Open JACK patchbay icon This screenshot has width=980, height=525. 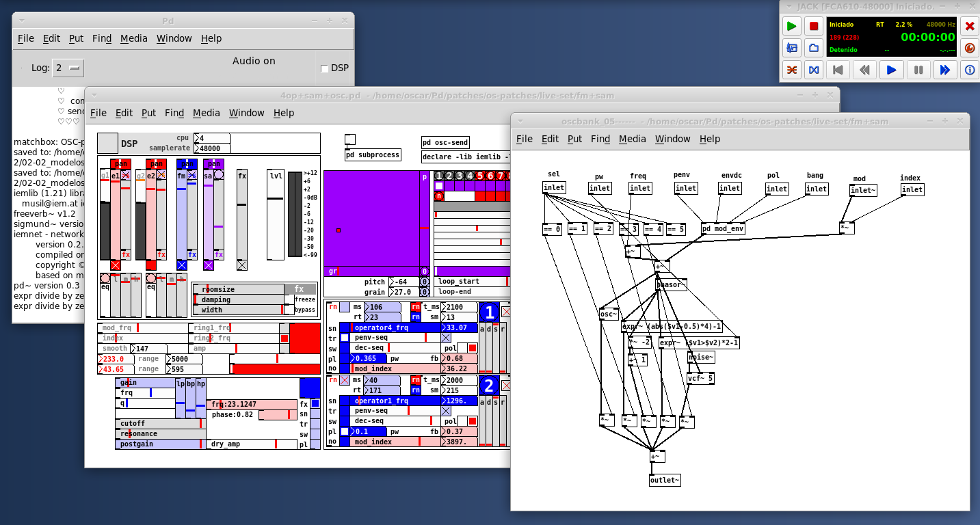814,70
